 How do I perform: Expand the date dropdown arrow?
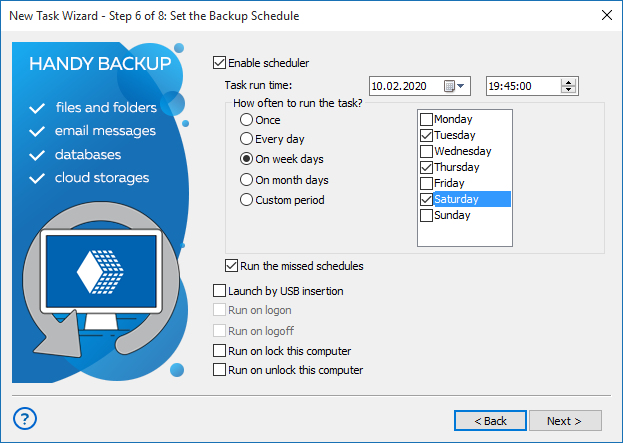coord(460,86)
